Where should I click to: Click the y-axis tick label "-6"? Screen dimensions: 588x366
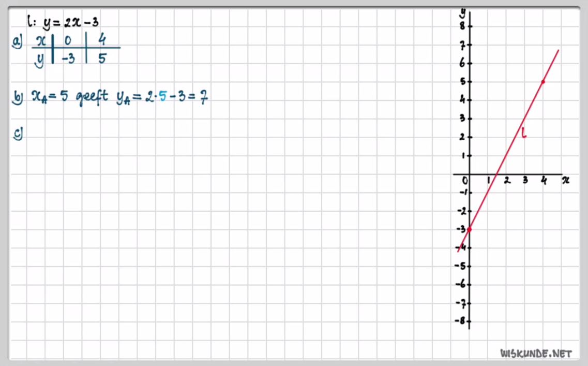pyautogui.click(x=460, y=284)
